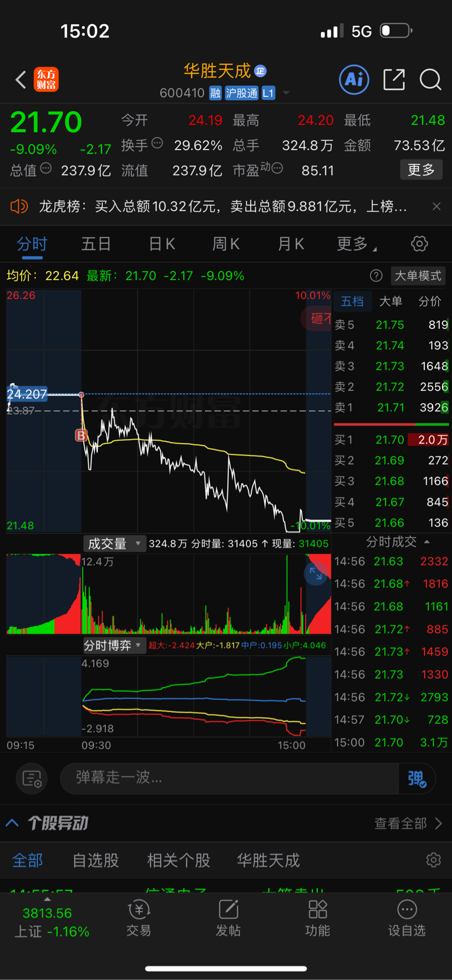
Task: Dismiss the 龙虎榜 notice with X
Action: [437, 206]
